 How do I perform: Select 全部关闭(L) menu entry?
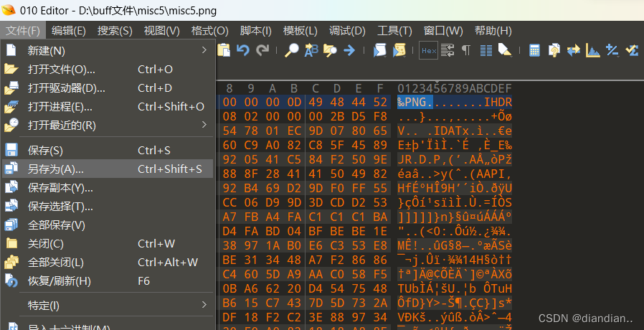(108, 262)
